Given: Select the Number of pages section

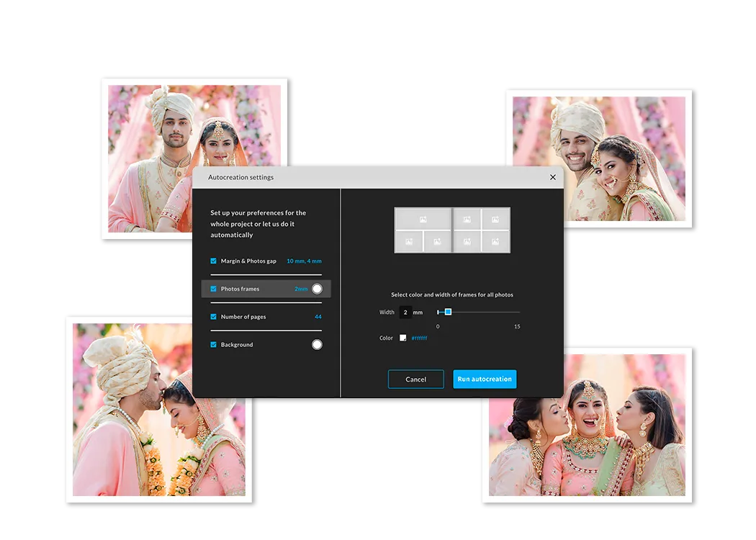Looking at the screenshot, I should point(243,317).
